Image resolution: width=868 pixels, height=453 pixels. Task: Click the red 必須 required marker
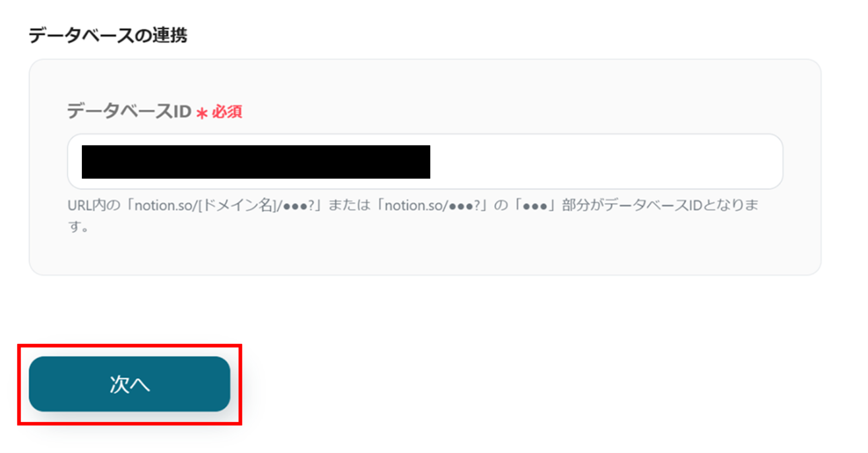tap(227, 112)
